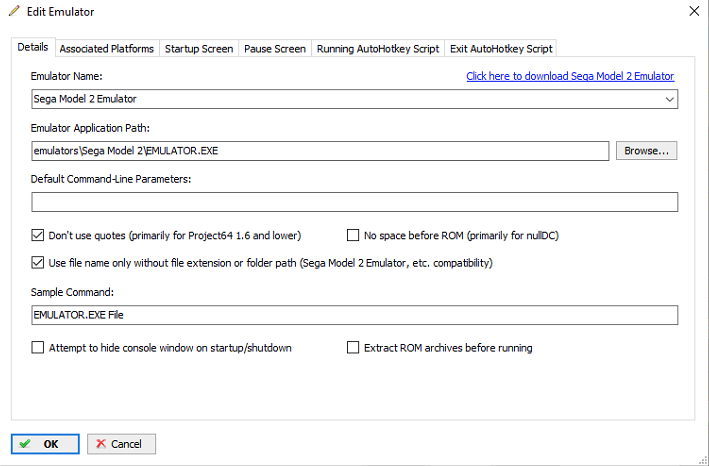Switch to the Details tab

(33, 47)
